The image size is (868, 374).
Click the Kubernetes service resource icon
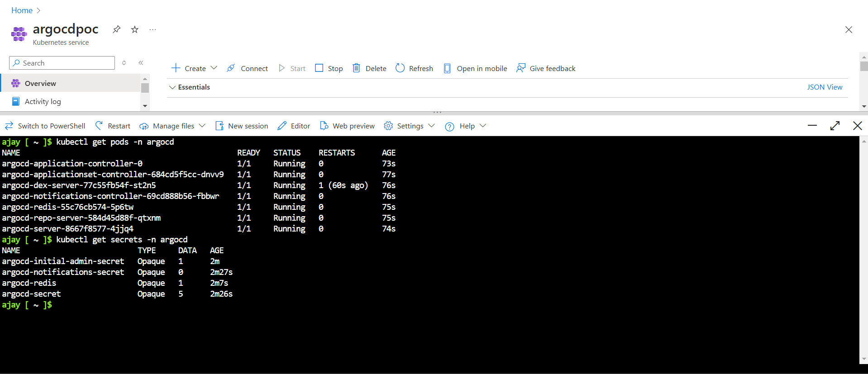coord(19,34)
